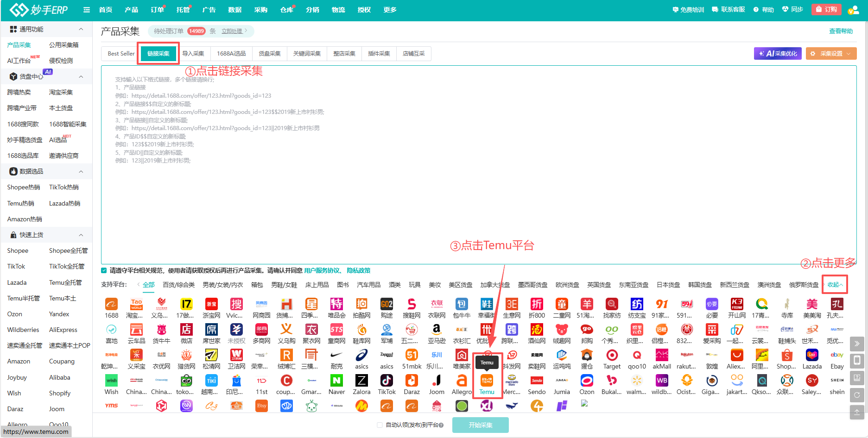Image resolution: width=868 pixels, height=438 pixels.
Task: Select the Lazada platform icon
Action: [x=812, y=355]
